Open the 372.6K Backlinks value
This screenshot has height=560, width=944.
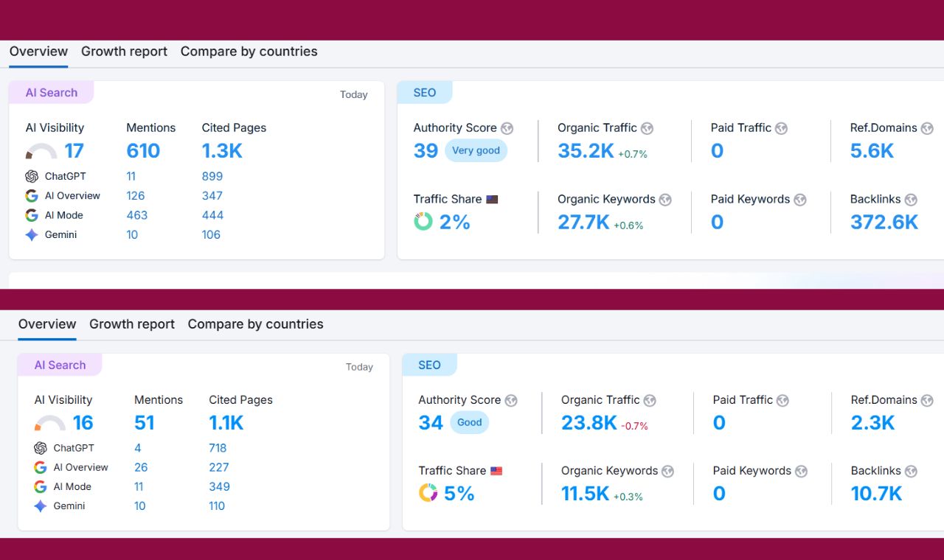[884, 222]
